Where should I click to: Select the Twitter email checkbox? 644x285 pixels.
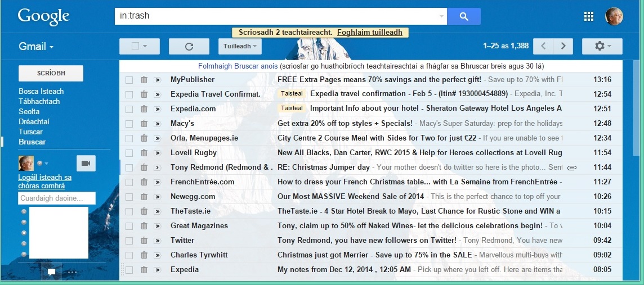[x=129, y=241]
